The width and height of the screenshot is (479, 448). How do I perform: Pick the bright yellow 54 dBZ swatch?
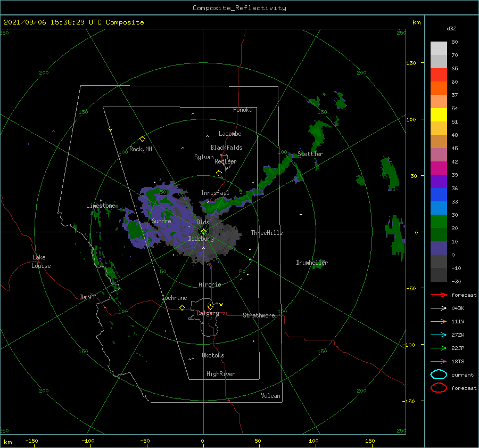[439, 115]
